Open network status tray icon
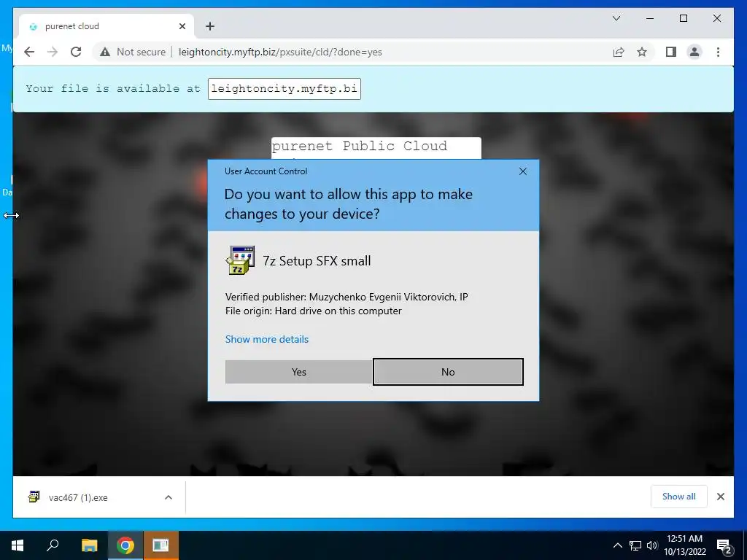747x560 pixels. coord(635,545)
